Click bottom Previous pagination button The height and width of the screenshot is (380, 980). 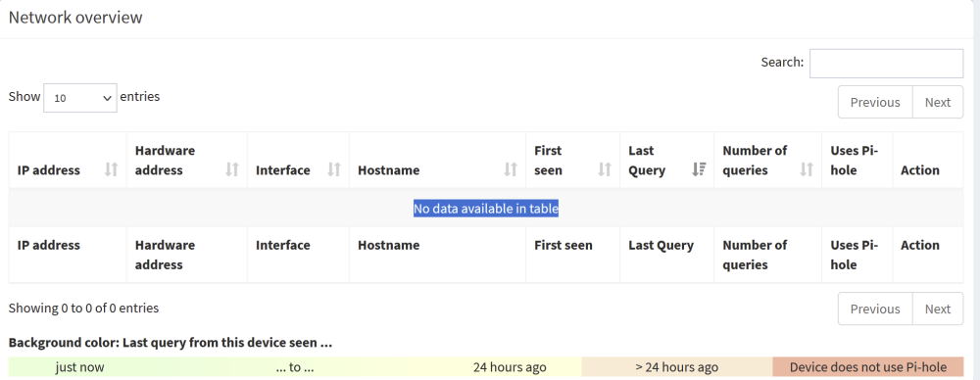pyautogui.click(x=875, y=309)
